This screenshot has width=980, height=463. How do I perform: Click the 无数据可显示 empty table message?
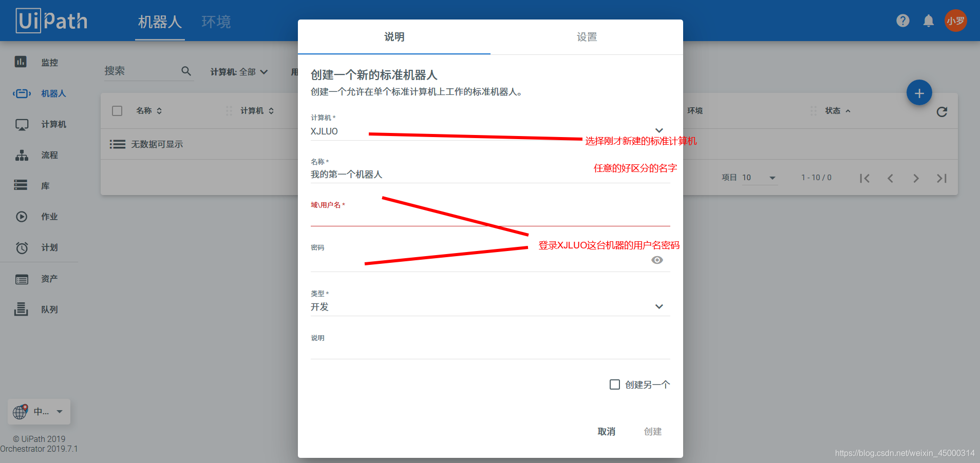coord(157,144)
